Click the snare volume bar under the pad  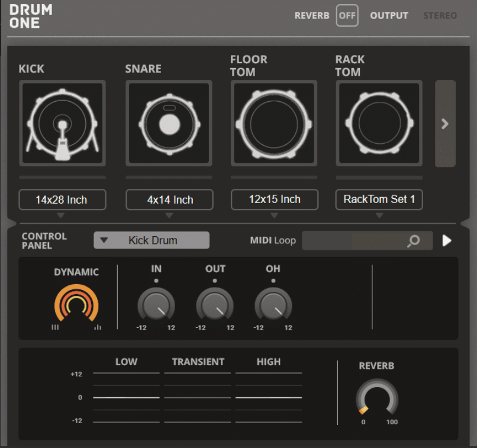pyautogui.click(x=169, y=178)
